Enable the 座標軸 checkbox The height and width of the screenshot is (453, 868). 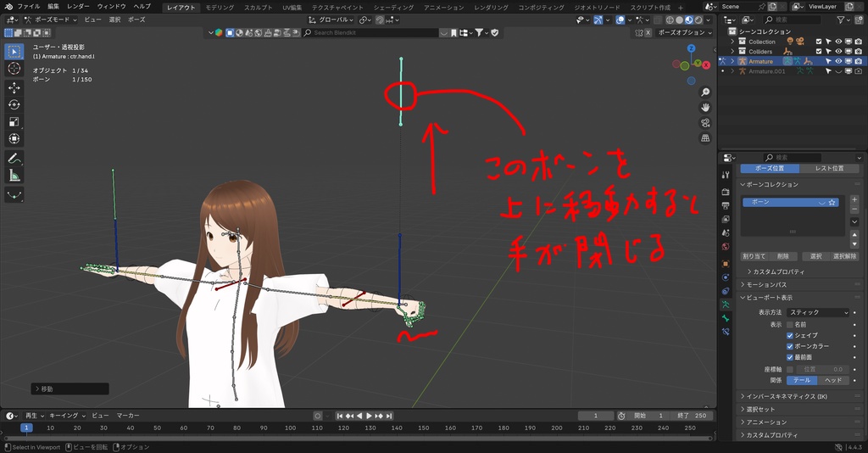point(790,369)
